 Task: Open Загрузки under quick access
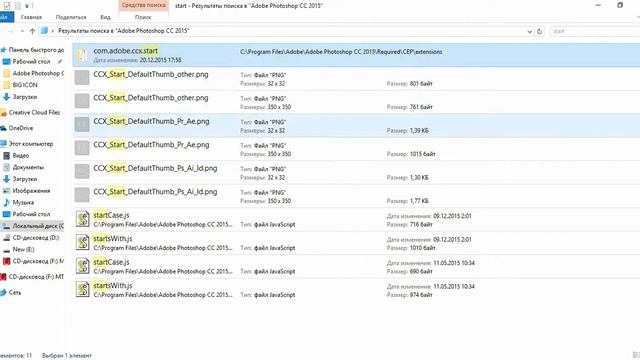pos(24,97)
